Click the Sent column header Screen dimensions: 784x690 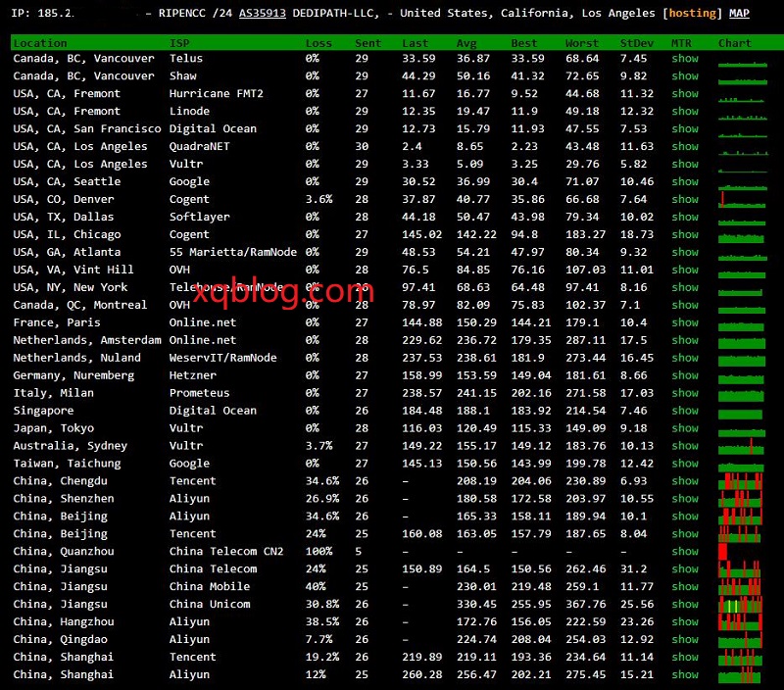(367, 43)
